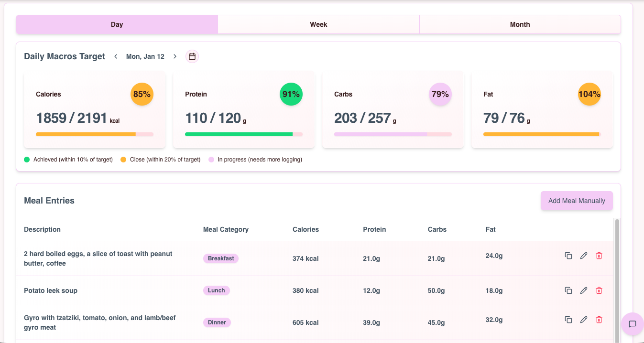Switch to the Week tab
The height and width of the screenshot is (343, 644).
click(x=318, y=24)
